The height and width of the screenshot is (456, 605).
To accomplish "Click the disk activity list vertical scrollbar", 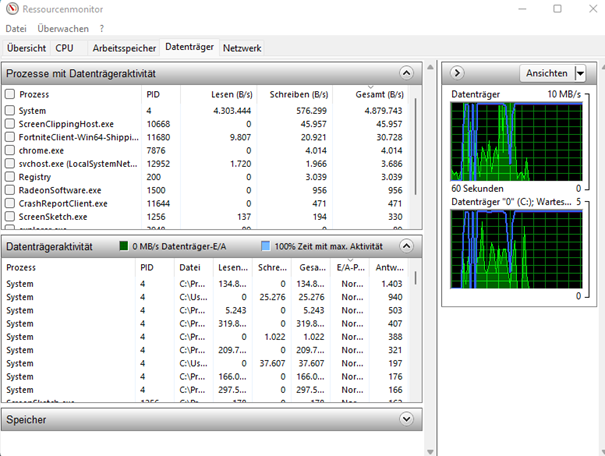I will (416, 278).
